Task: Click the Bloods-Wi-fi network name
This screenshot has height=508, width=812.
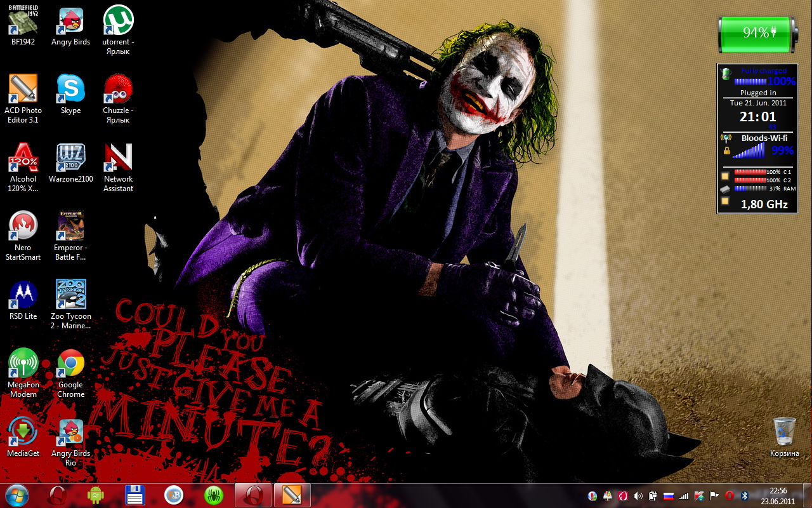Action: pyautogui.click(x=764, y=138)
